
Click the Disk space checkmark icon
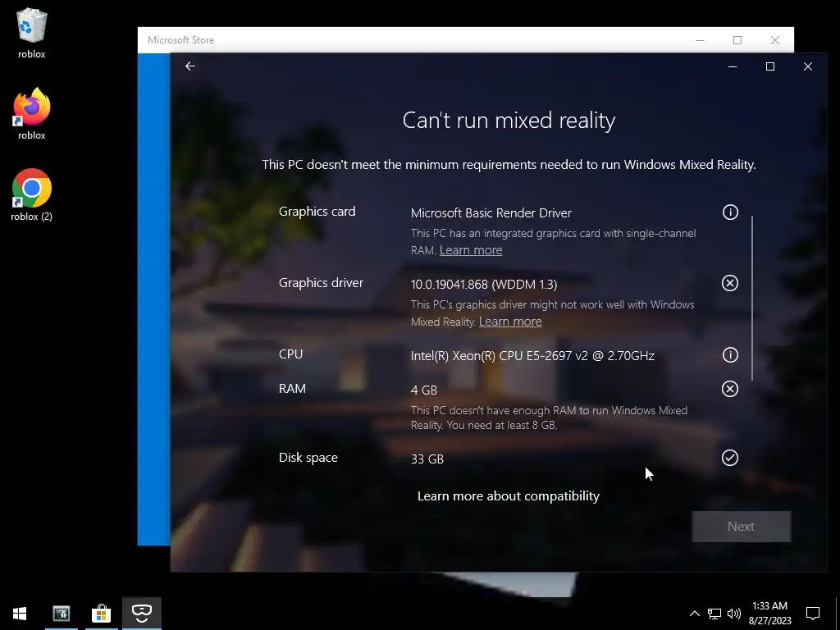(x=729, y=458)
